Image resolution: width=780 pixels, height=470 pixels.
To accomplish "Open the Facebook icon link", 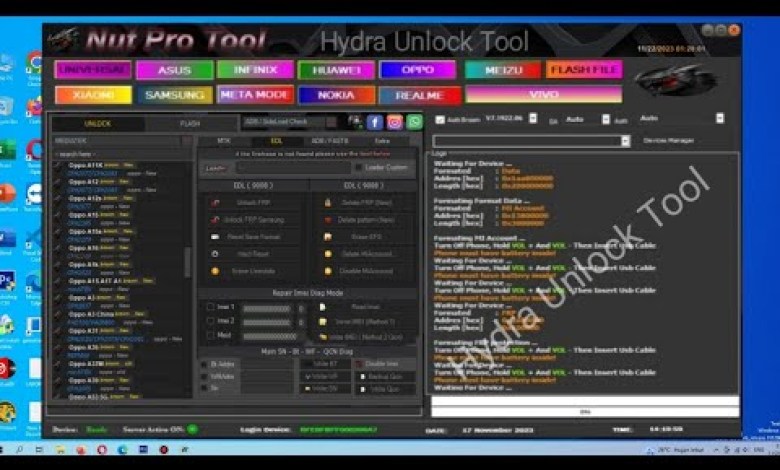I will [375, 122].
